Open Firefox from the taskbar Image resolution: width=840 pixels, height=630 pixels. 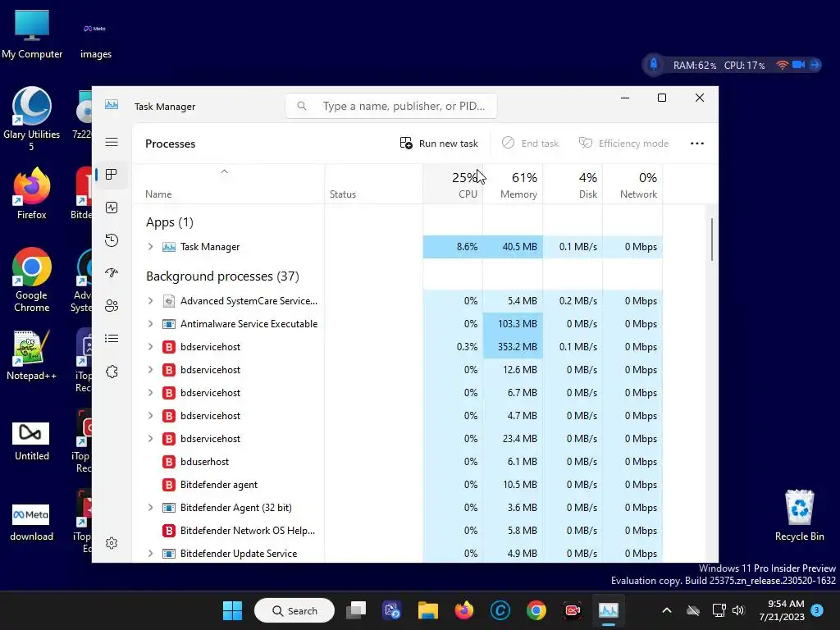tap(464, 610)
